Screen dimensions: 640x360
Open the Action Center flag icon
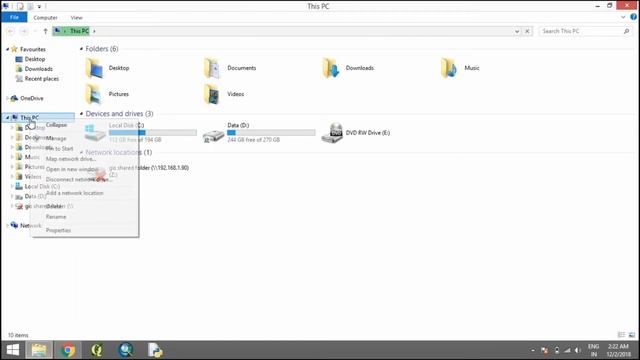544,350
